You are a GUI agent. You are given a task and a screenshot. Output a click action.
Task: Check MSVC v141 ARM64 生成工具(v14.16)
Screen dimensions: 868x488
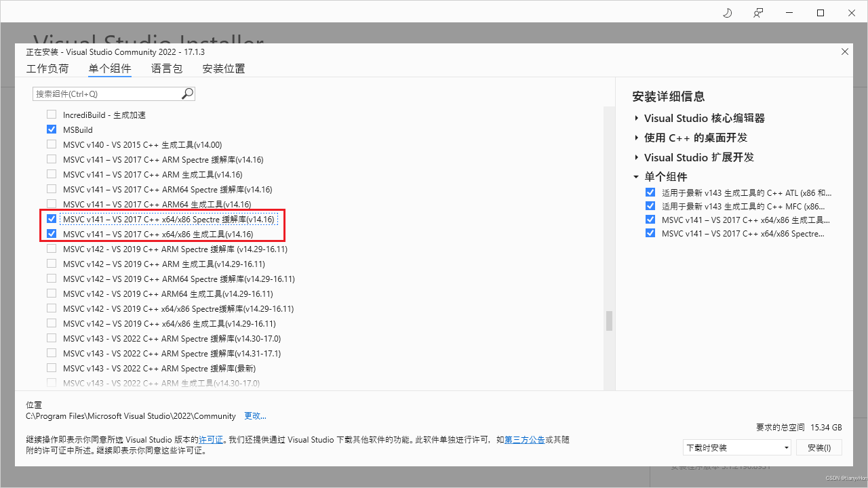click(52, 204)
